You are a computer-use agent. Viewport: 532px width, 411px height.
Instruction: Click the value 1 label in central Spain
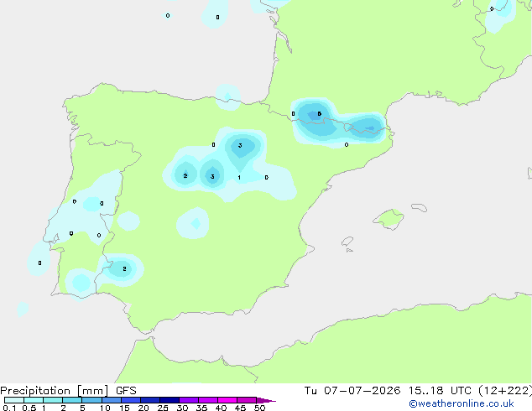click(x=239, y=177)
